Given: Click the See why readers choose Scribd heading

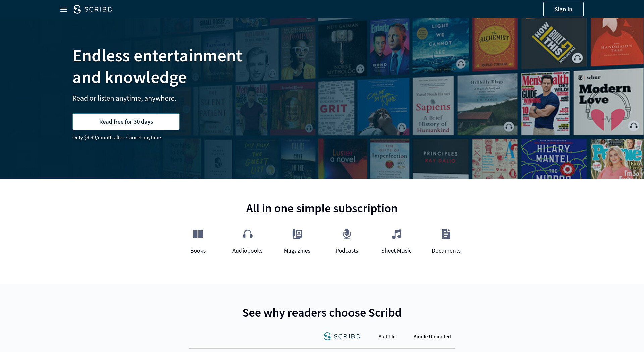Looking at the screenshot, I should (322, 313).
